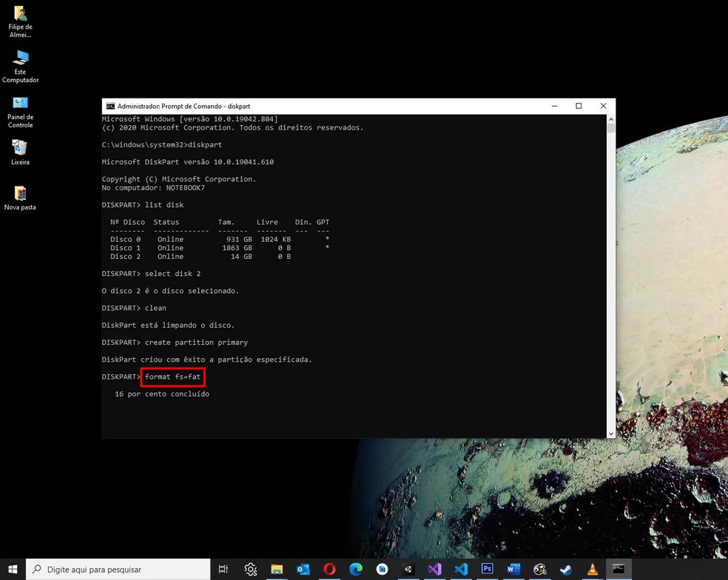Click the 'Copyright (C) Microsoft Corporation.' line

179,179
